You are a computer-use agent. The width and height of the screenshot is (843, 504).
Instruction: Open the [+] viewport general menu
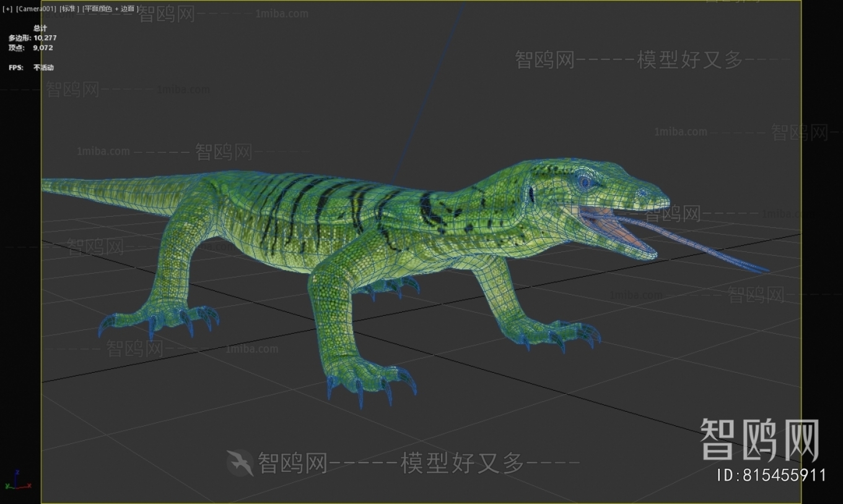pyautogui.click(x=7, y=9)
